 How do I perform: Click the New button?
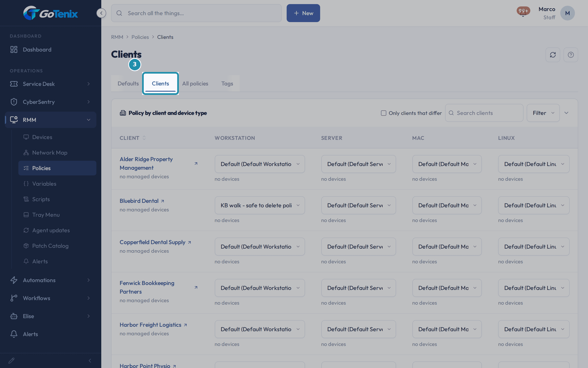point(303,13)
